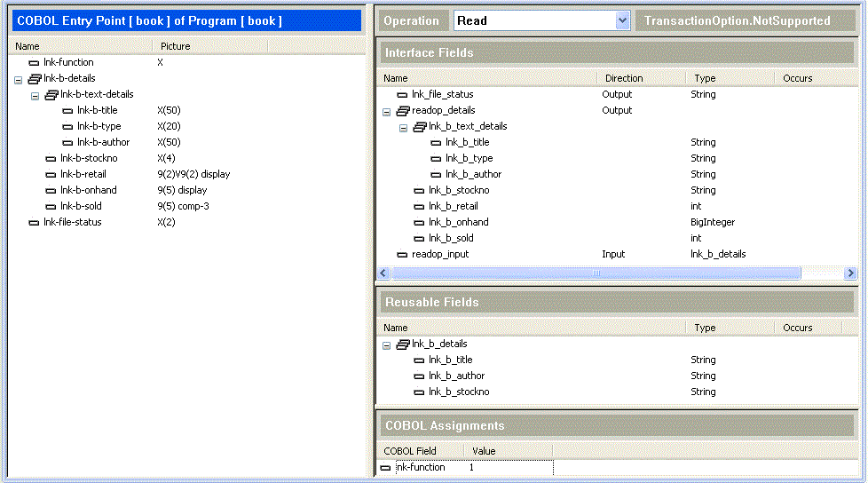This screenshot has height=483, width=868.
Task: Click the lnk_file_status field icon
Action: pyautogui.click(x=402, y=95)
